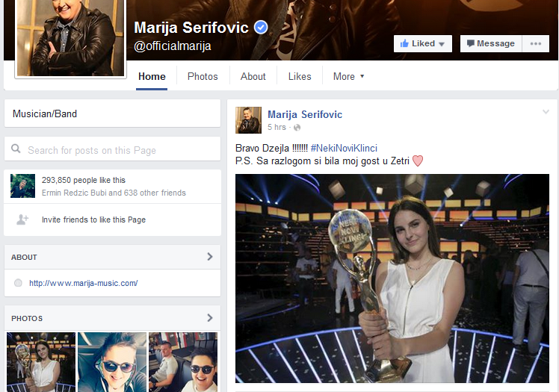
Task: Open the About tab
Action: pos(253,76)
